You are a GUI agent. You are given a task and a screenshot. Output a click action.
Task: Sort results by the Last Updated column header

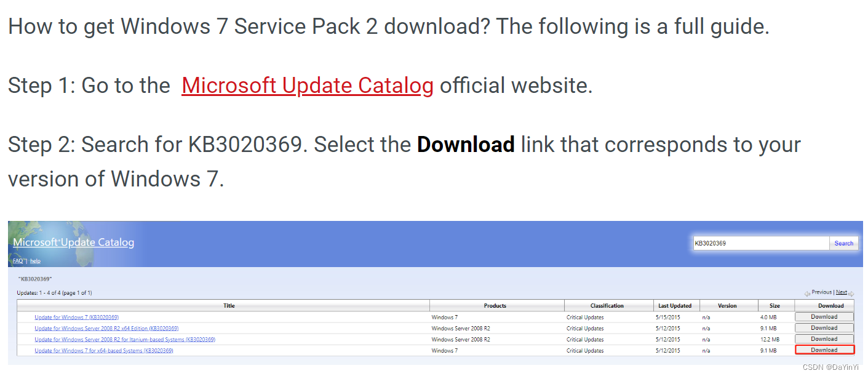click(675, 305)
